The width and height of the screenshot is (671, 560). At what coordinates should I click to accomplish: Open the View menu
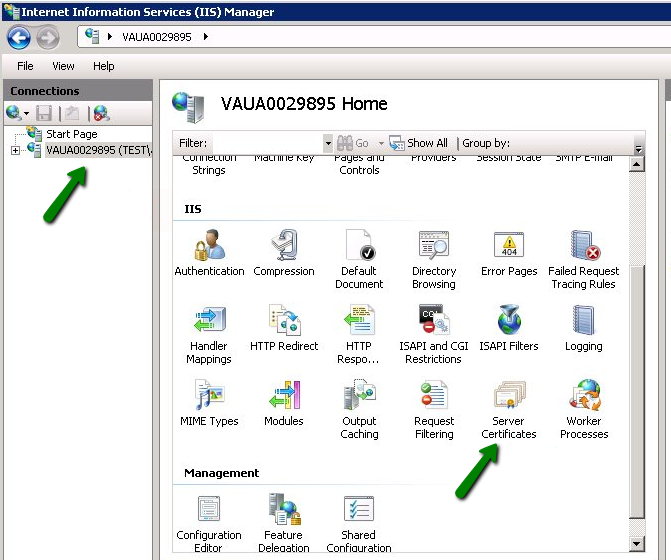pyautogui.click(x=63, y=66)
